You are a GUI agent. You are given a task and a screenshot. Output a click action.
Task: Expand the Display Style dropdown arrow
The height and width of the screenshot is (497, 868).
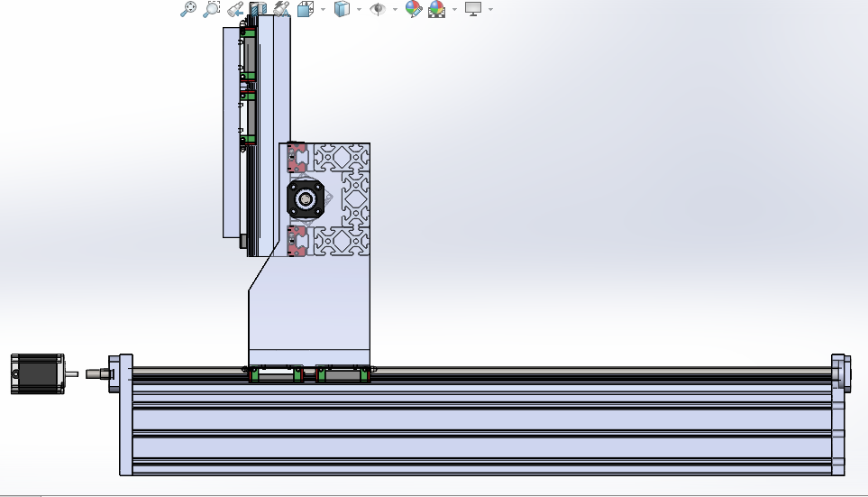tap(360, 9)
